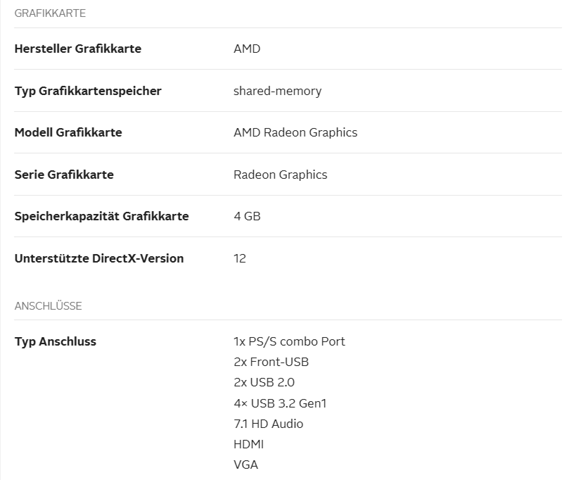Click the HDMI connection entry
Image resolution: width=569 pixels, height=480 pixels.
click(248, 444)
